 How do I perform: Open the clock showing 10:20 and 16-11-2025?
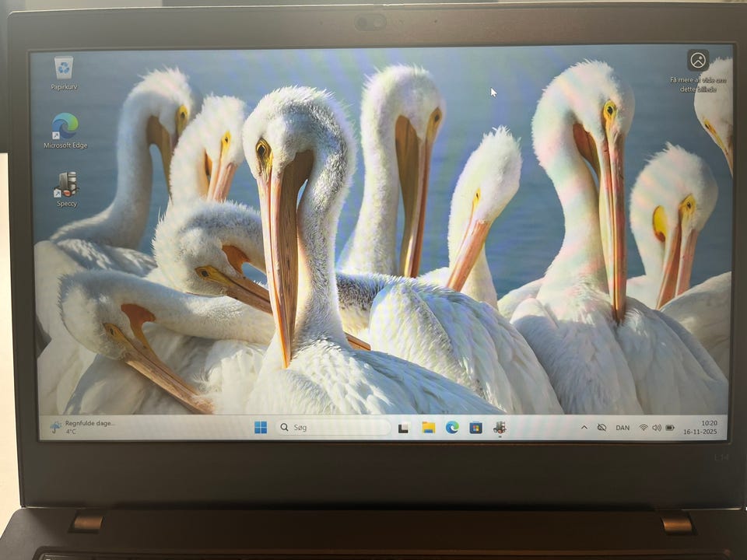pos(700,427)
